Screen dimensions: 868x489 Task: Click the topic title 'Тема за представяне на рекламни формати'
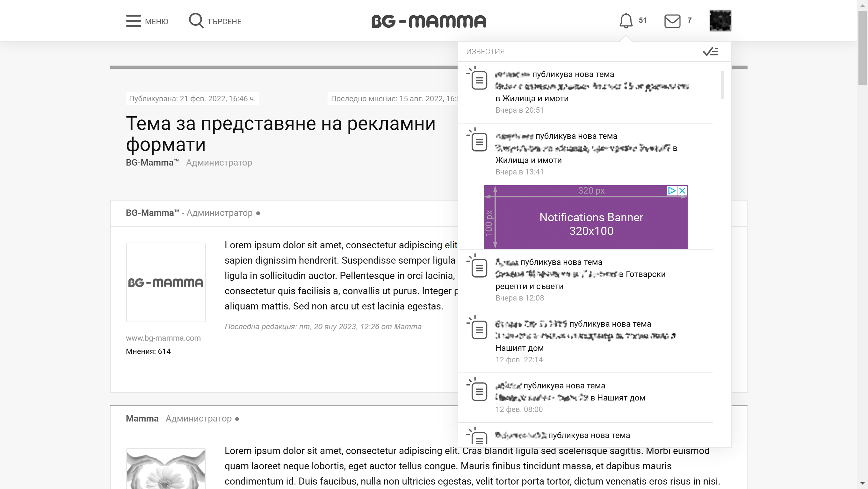click(281, 134)
